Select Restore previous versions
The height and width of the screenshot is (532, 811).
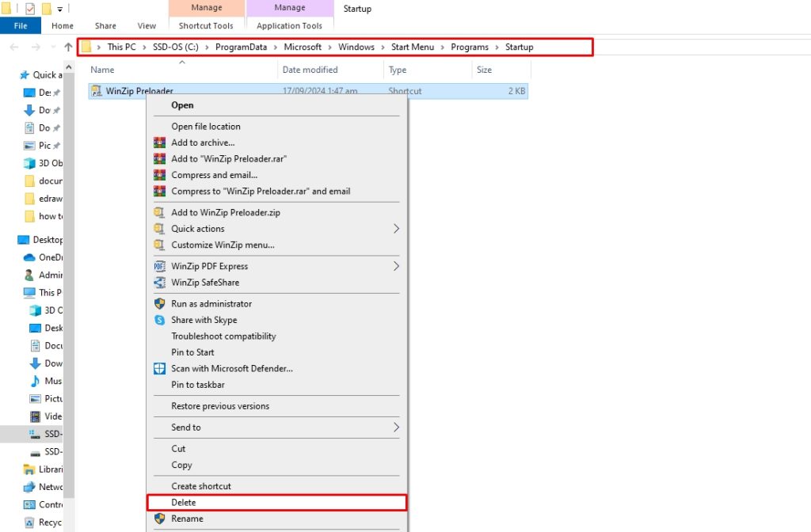(276, 406)
